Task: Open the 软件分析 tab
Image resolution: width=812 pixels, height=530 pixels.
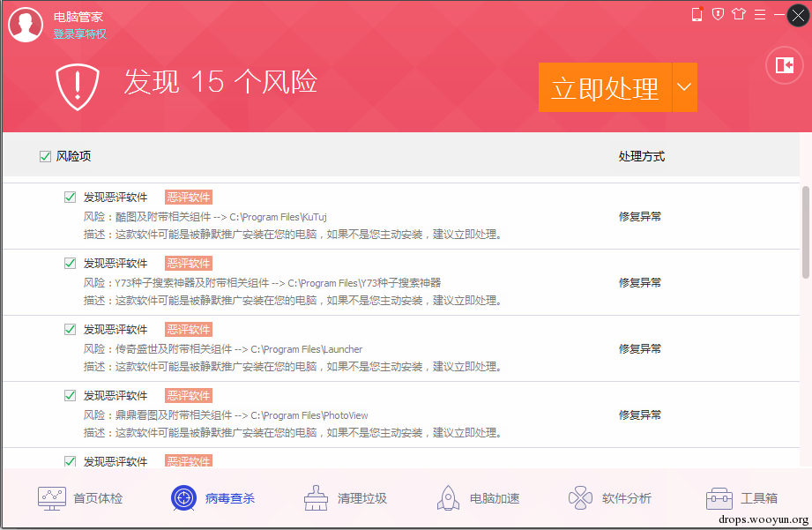Action: [x=610, y=498]
